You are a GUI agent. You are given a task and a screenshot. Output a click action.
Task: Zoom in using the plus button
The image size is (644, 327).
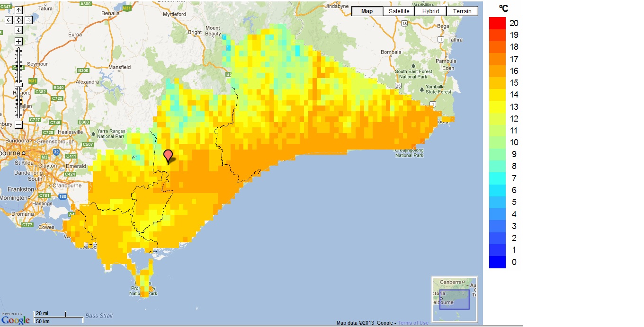18,41
